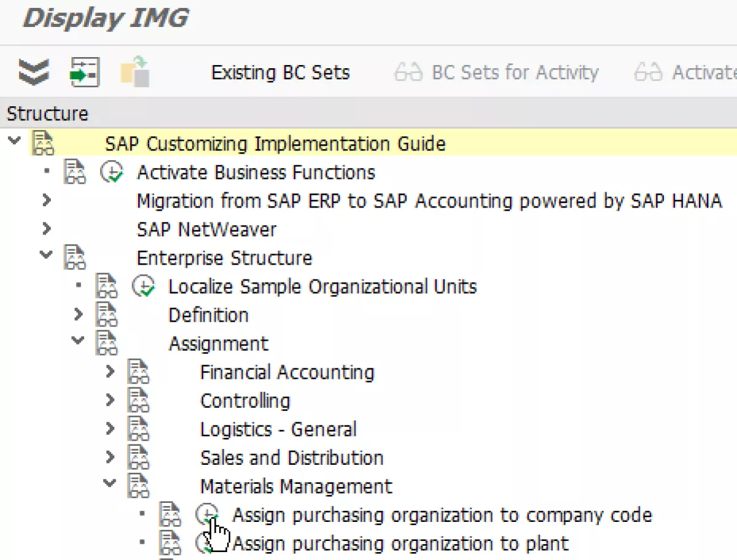Open documentation icon for Assignment
737x560 pixels.
coord(107,343)
